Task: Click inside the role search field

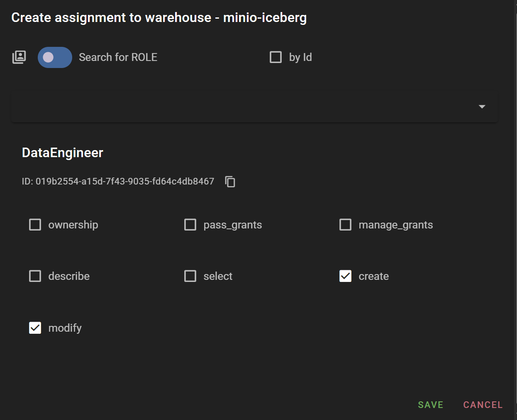Action: tap(241, 107)
